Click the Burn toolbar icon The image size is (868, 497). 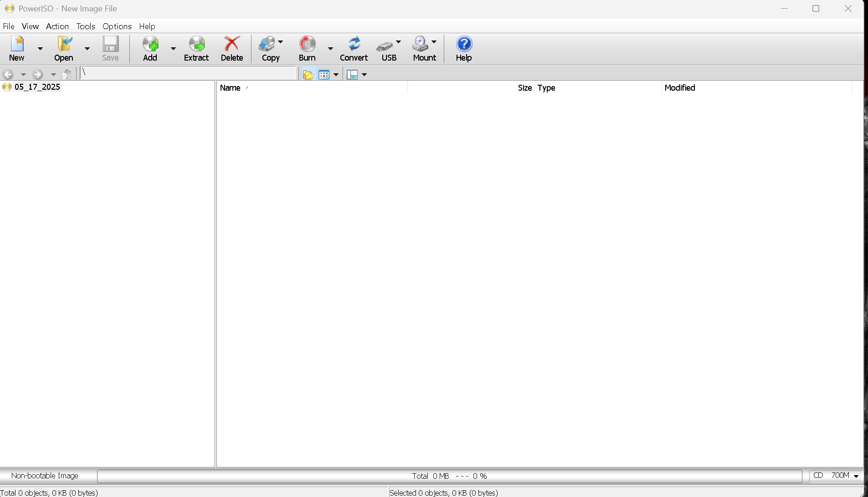(307, 48)
